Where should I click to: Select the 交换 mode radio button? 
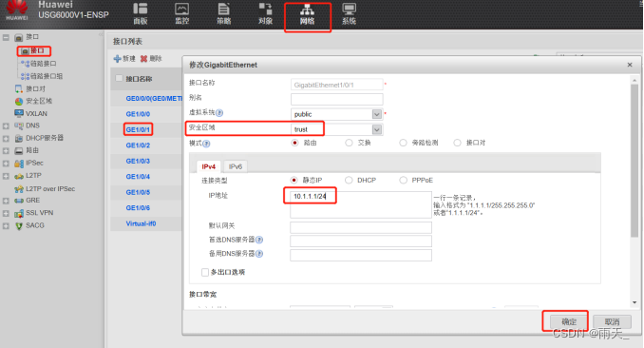(x=349, y=143)
